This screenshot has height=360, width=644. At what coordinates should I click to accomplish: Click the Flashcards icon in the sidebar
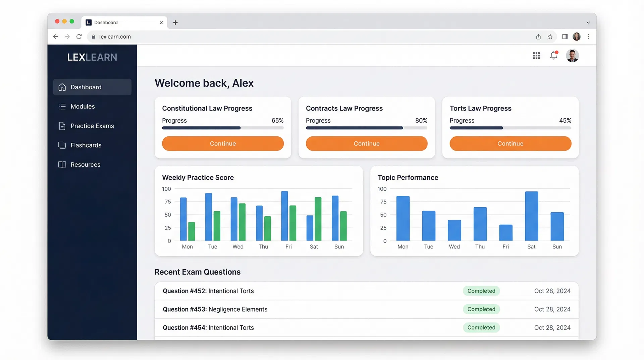point(62,145)
